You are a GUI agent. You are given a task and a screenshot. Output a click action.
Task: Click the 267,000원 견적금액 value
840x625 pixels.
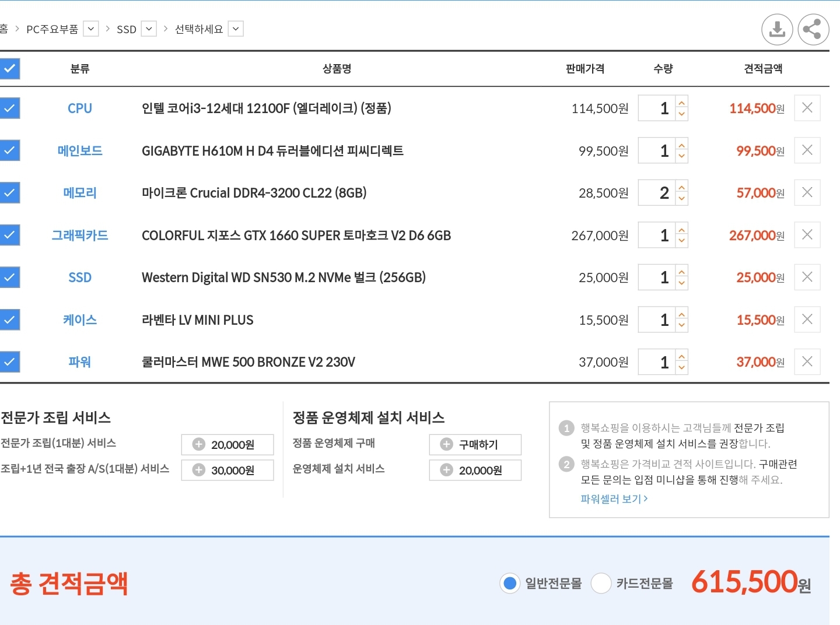(757, 236)
